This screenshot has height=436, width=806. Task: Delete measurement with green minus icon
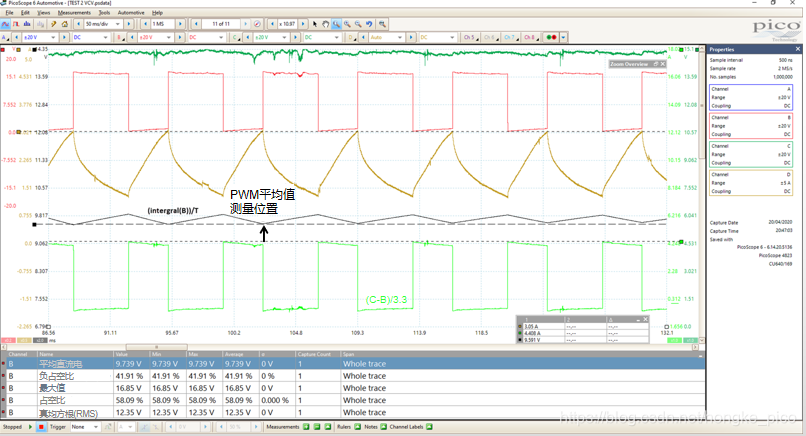point(317,427)
